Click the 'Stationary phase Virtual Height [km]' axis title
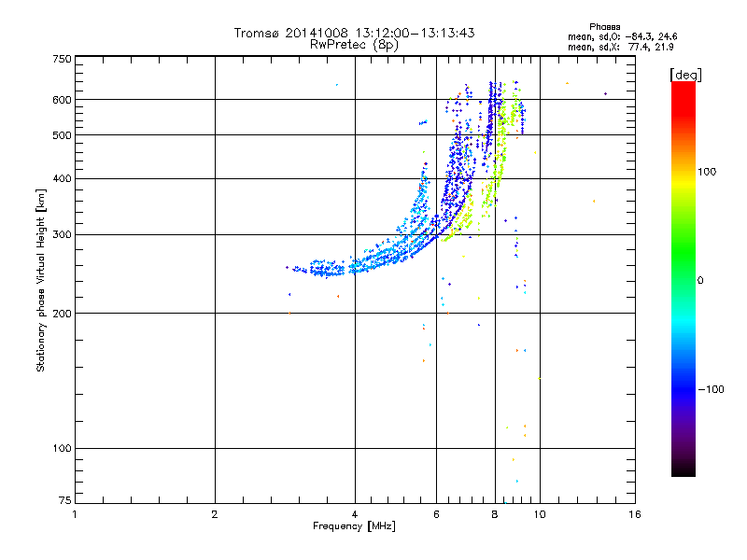The height and width of the screenshot is (560, 747). (x=41, y=280)
